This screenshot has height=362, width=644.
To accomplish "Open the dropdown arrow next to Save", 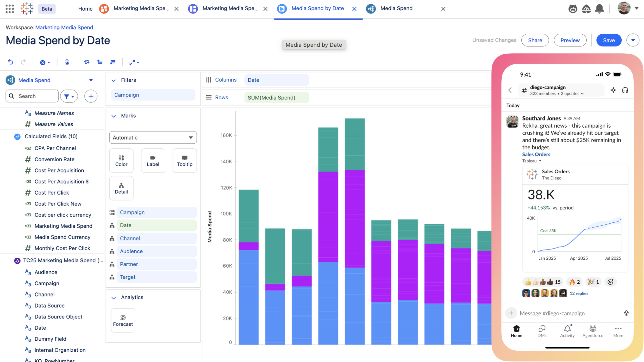I will (x=633, y=40).
